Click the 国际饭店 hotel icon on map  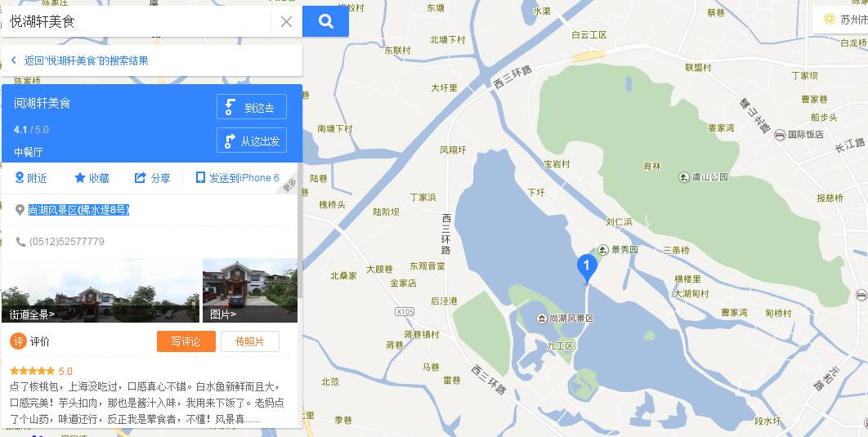click(x=780, y=135)
